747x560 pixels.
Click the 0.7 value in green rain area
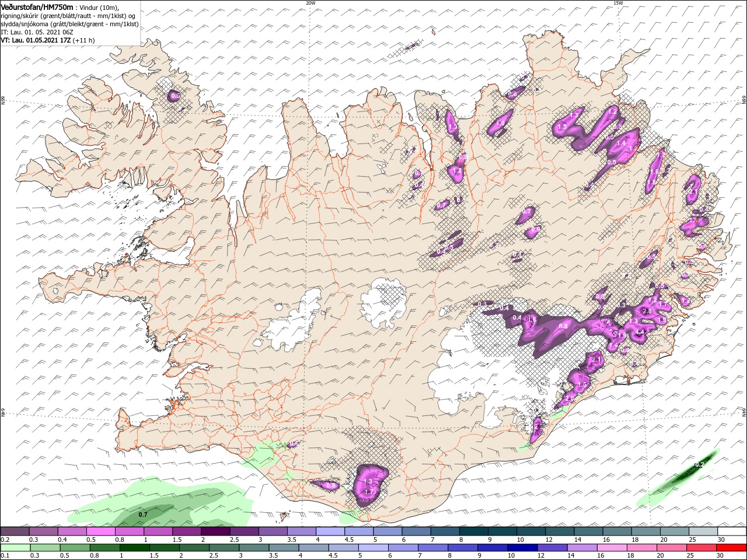click(142, 514)
